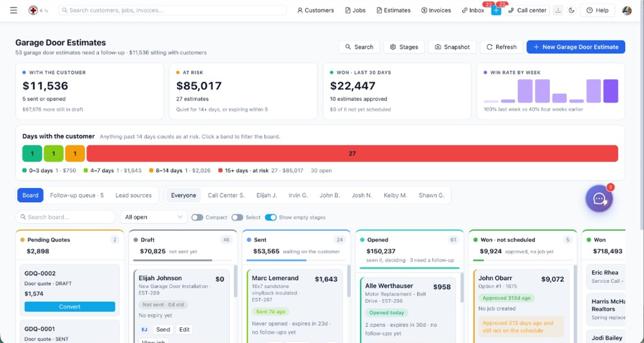Convert quote GDQ-0002
Viewport: 644px width, 343px height.
click(x=70, y=307)
